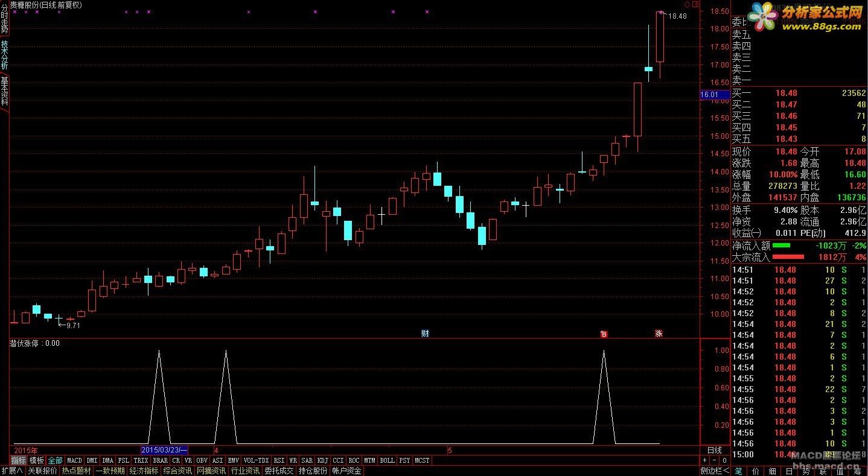
Task: Switch indicator to PSY
Action: tap(404, 460)
